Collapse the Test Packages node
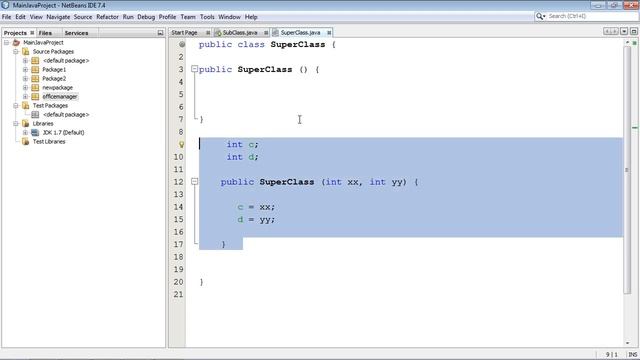The height and width of the screenshot is (360, 640). pos(16,105)
